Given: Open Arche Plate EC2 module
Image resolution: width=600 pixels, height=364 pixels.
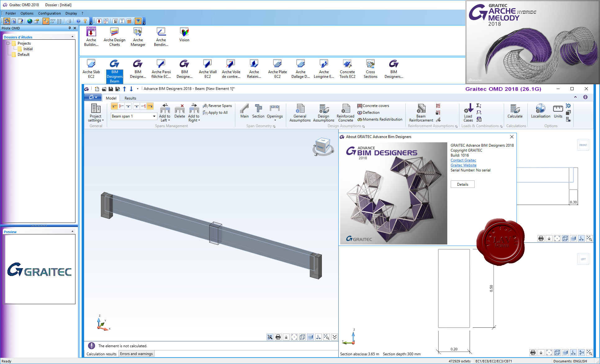Looking at the screenshot, I should click(277, 69).
